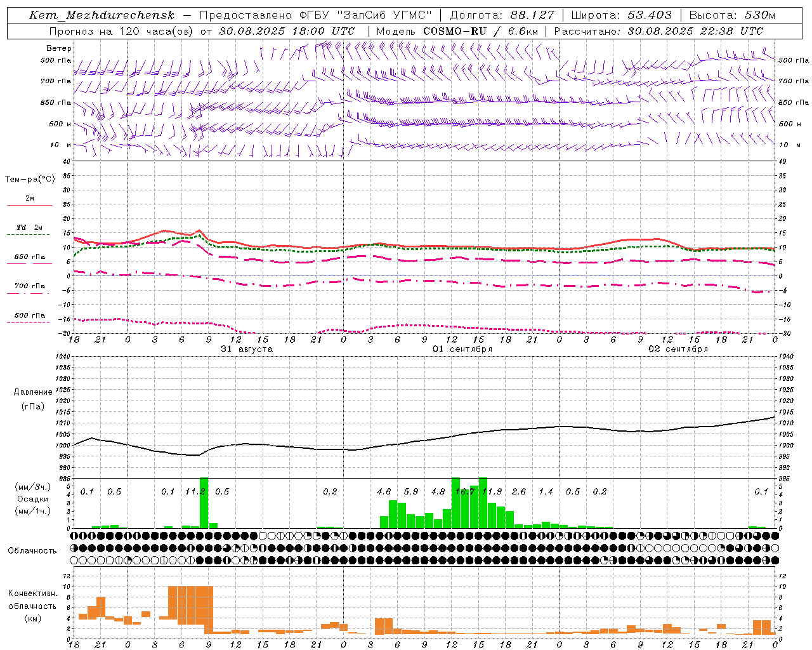This screenshot has height=650, width=812.
Task: Click the precipitation total "11.2"
Action: 195,492
